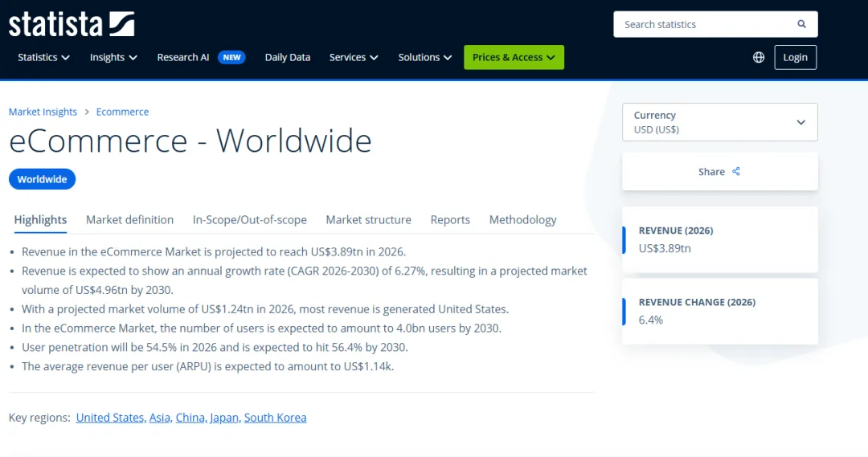
Task: Click into the Search statistics field
Action: click(703, 24)
